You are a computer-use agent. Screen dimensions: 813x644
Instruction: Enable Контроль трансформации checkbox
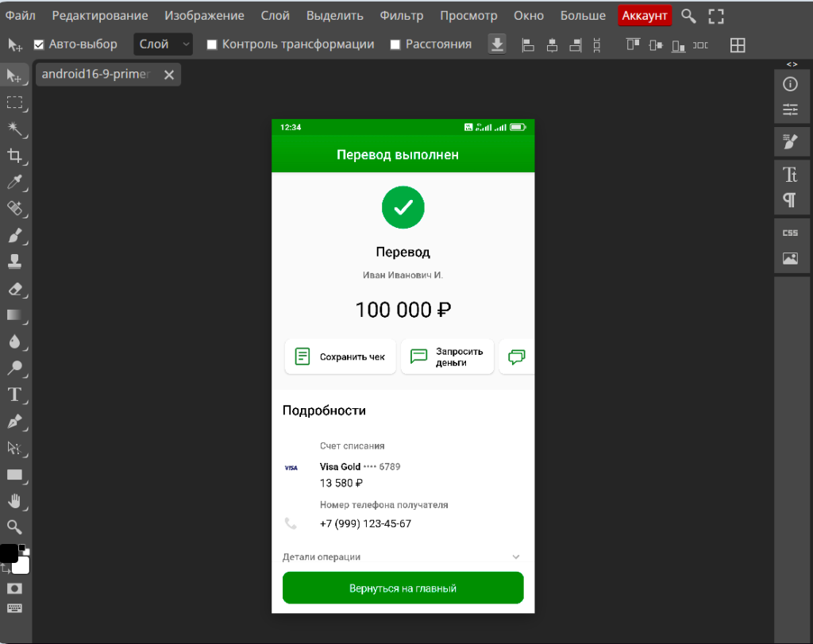pyautogui.click(x=212, y=44)
